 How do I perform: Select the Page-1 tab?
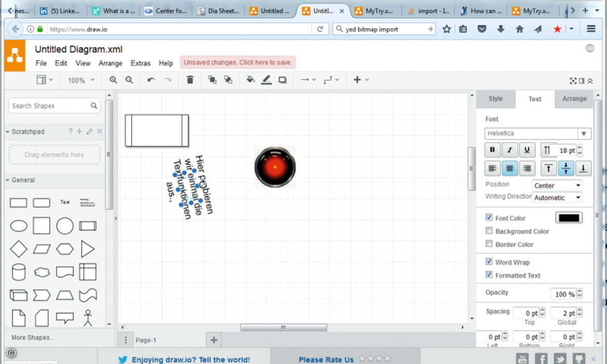pos(146,340)
